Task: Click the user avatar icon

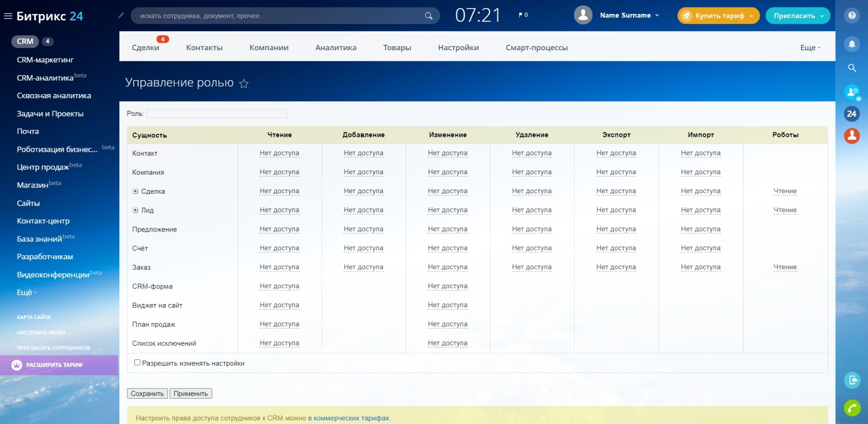Action: pyautogui.click(x=583, y=15)
